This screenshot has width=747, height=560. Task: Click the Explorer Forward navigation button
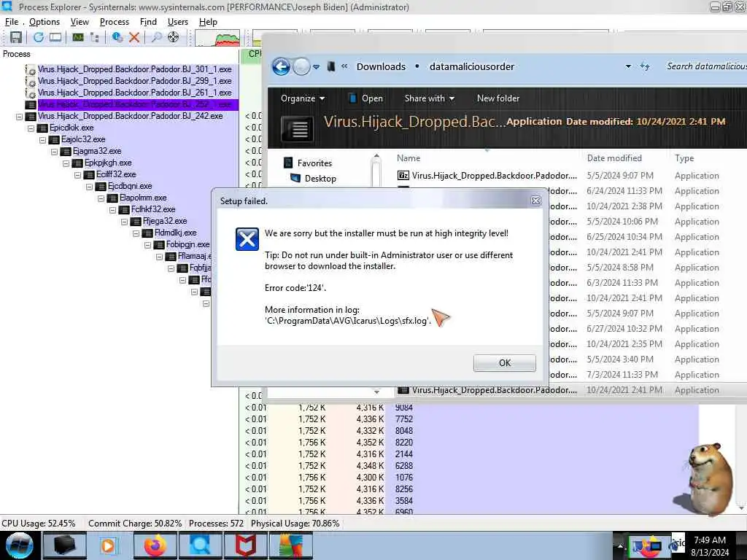coord(301,66)
